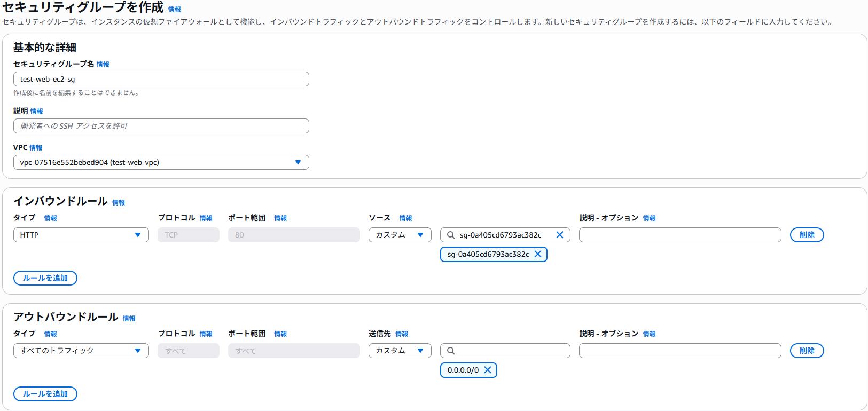The height and width of the screenshot is (411, 868).
Task: Click the outbound rule description input field
Action: pyautogui.click(x=679, y=351)
